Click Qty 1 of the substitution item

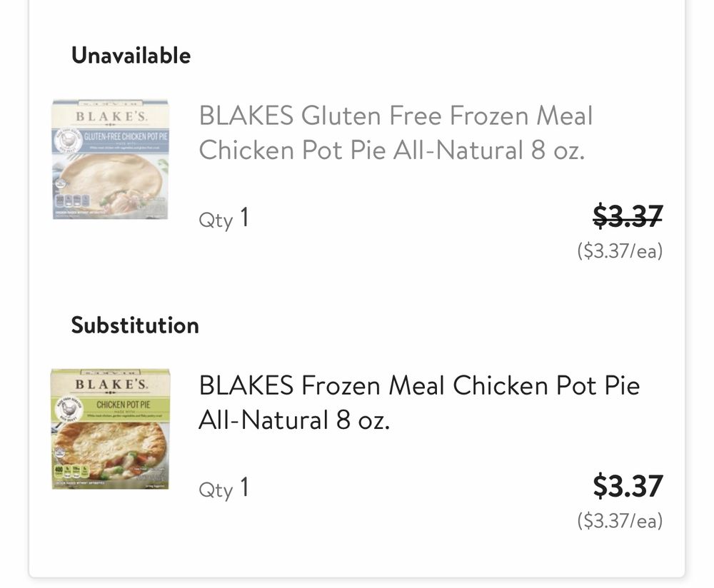point(223,489)
